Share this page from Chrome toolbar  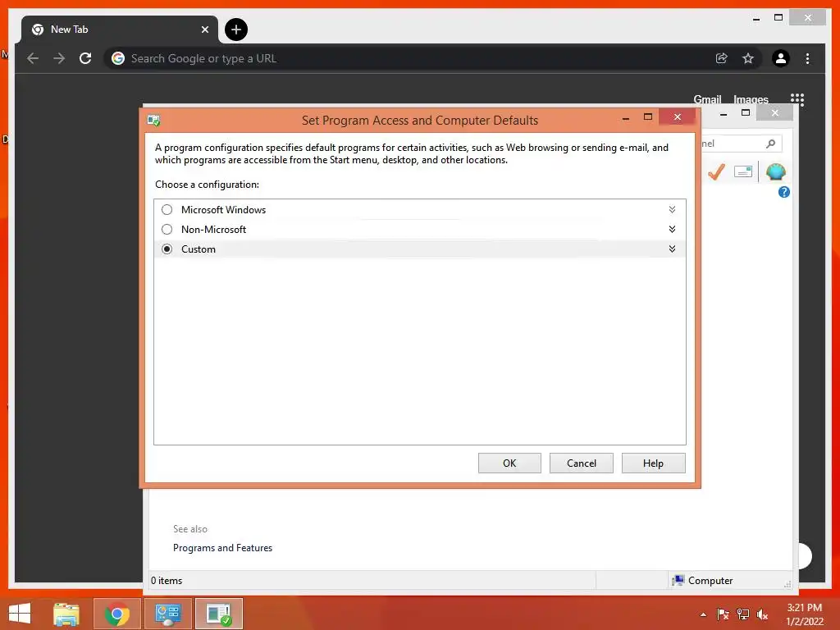coord(722,58)
